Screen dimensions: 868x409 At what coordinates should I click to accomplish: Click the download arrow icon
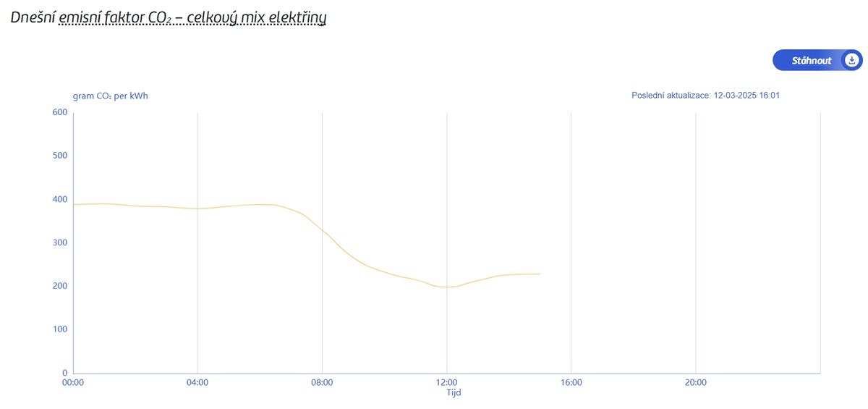click(x=851, y=60)
